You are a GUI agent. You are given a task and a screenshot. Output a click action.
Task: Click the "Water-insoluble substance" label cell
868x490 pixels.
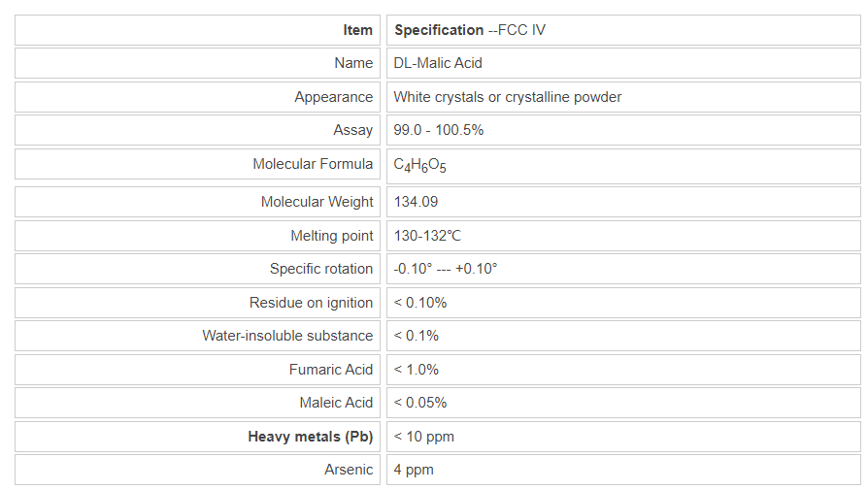[287, 336]
